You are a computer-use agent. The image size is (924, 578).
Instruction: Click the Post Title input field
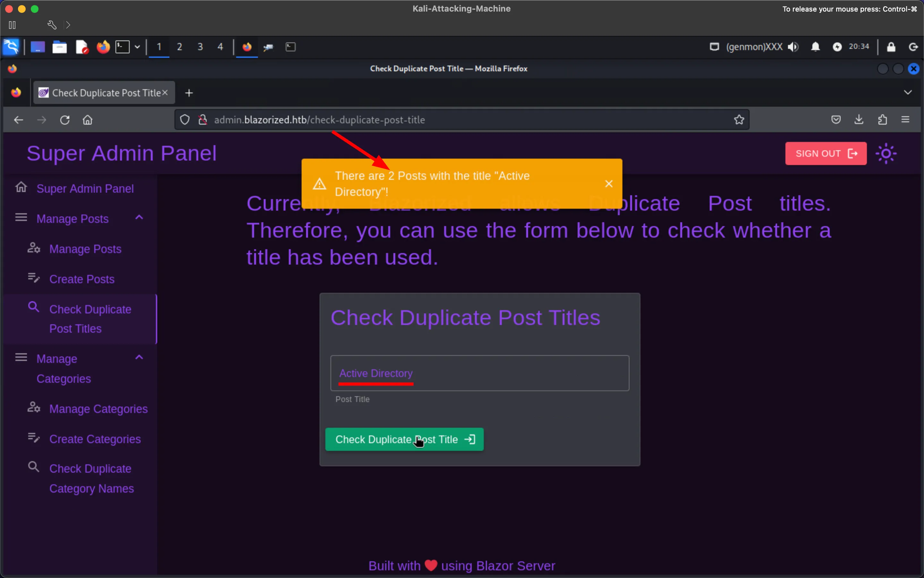click(x=480, y=373)
